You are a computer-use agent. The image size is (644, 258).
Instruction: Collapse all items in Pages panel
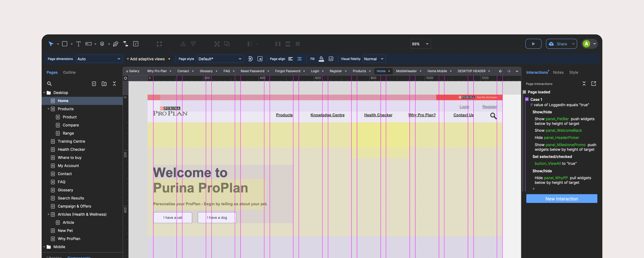point(114,84)
